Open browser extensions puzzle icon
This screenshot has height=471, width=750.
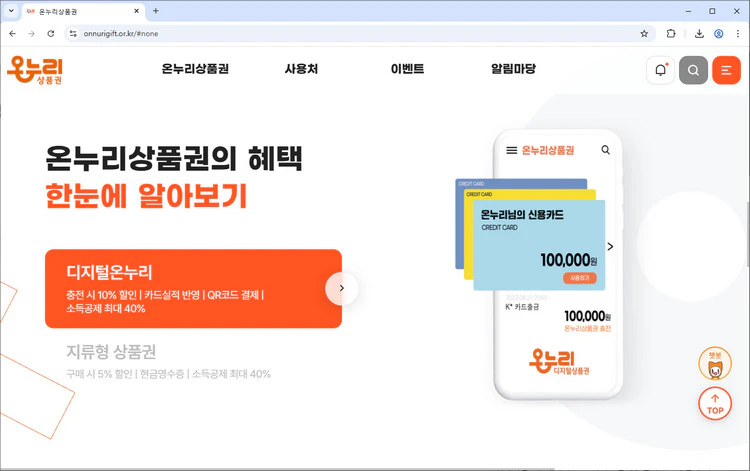pos(671,33)
